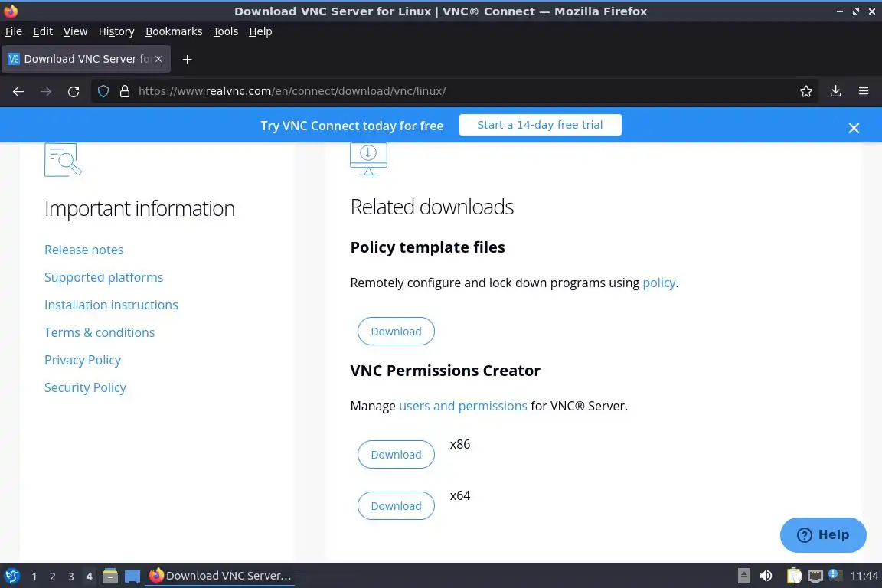Switch to workspace 2

coord(52,577)
